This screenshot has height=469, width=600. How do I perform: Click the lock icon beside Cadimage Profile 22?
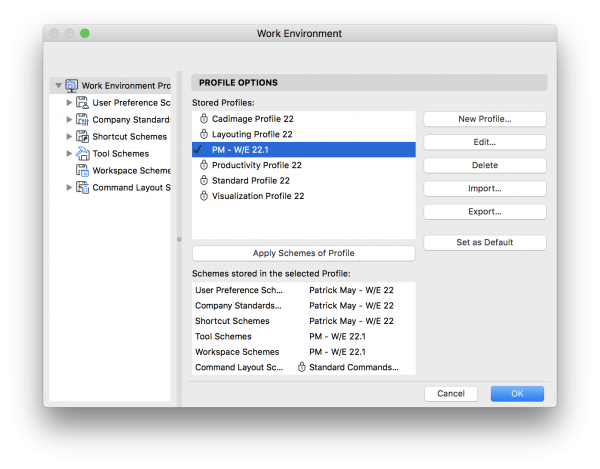(203, 118)
